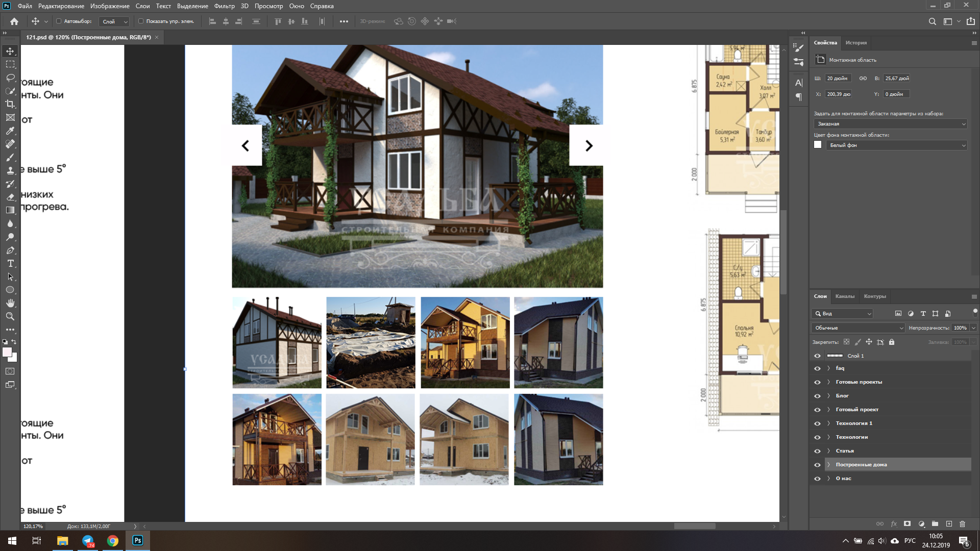Screen dimensions: 980x551
Task: Open Chrome from the taskbar
Action: coord(113,541)
